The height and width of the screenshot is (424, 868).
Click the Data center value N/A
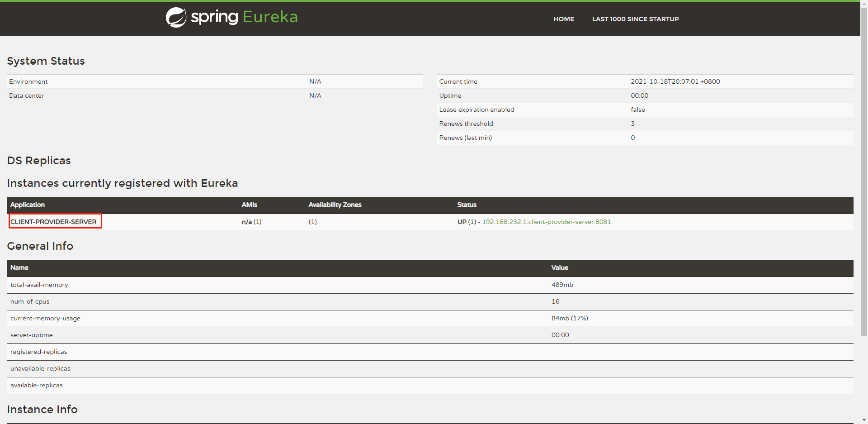click(x=315, y=95)
